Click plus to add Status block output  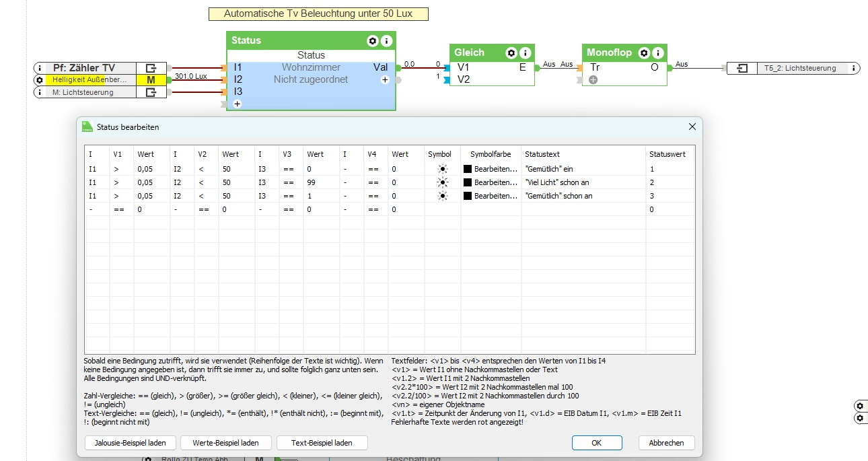pos(385,79)
